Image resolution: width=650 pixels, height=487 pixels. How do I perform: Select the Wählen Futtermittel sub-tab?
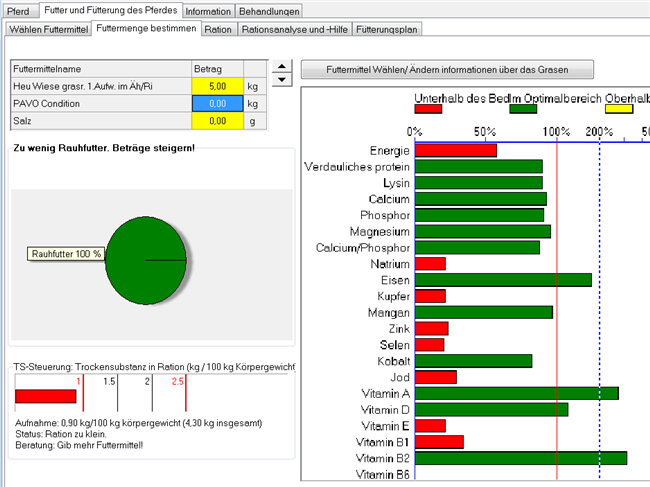point(49,29)
